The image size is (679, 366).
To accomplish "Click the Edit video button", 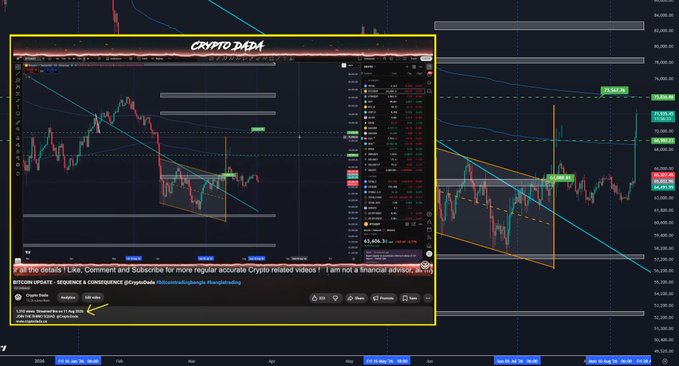I will tap(93, 298).
